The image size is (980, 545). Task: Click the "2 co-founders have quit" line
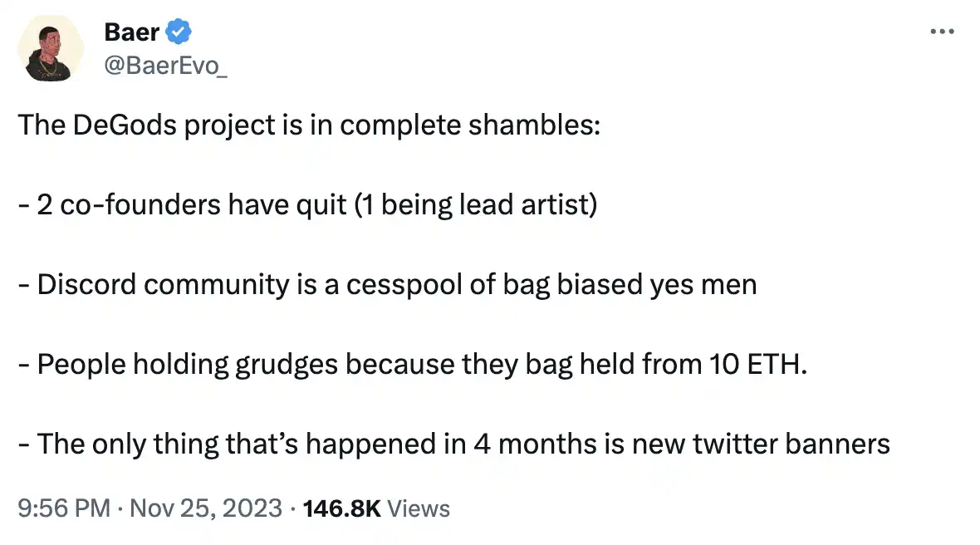[x=307, y=205]
